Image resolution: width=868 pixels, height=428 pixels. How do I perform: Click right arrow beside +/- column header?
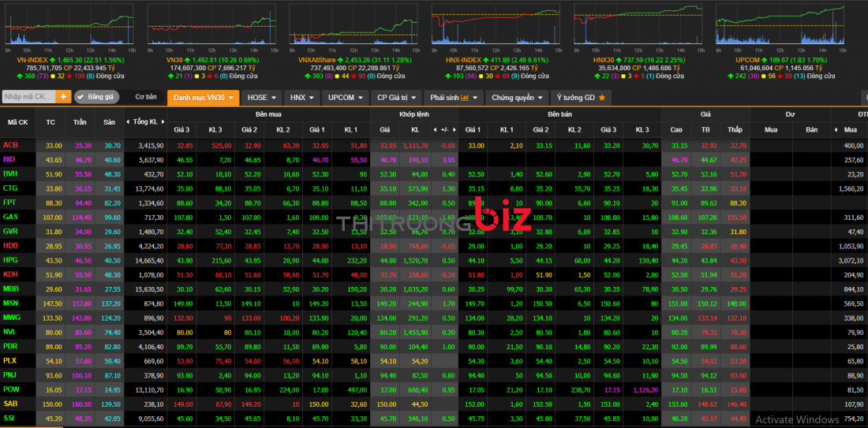(455, 130)
